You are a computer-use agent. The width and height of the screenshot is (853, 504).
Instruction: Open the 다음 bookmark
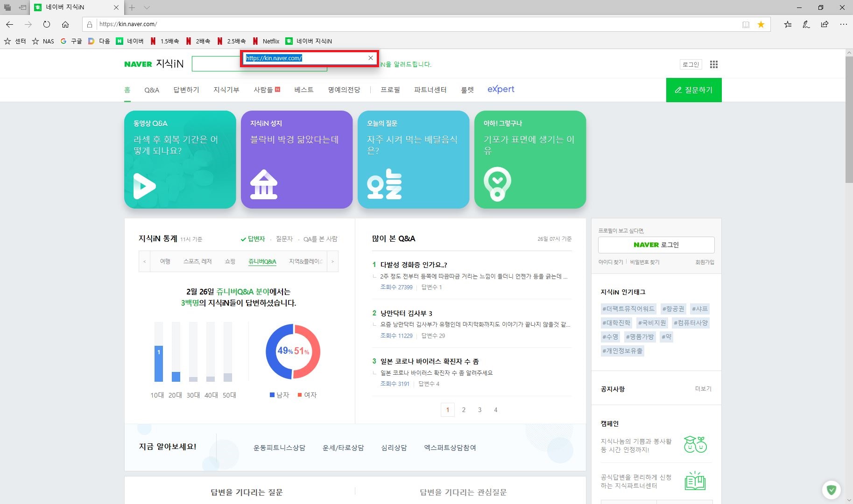point(99,41)
